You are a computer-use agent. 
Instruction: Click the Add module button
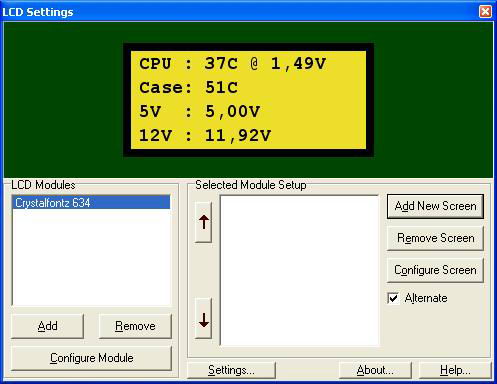[x=47, y=326]
